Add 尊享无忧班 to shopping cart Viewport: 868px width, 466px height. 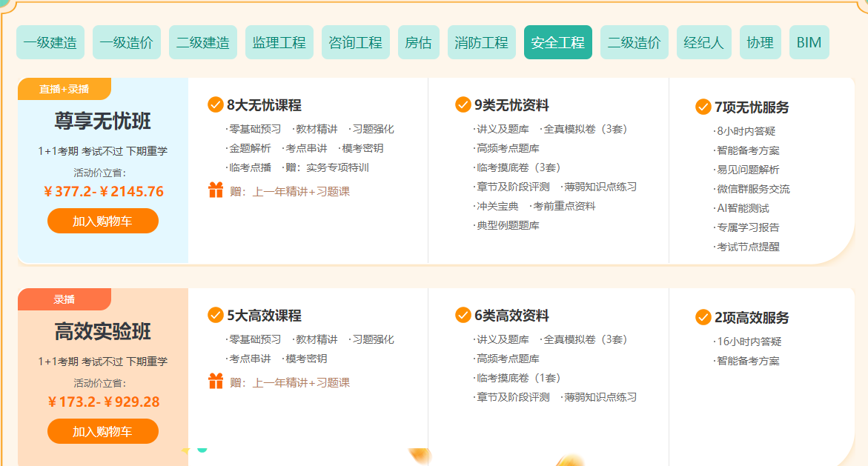point(103,221)
